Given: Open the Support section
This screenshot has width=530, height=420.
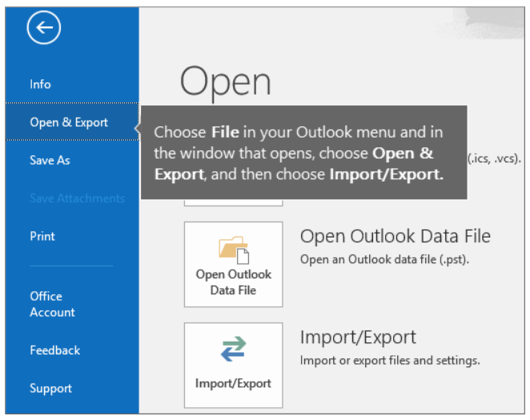Looking at the screenshot, I should click(x=50, y=389).
